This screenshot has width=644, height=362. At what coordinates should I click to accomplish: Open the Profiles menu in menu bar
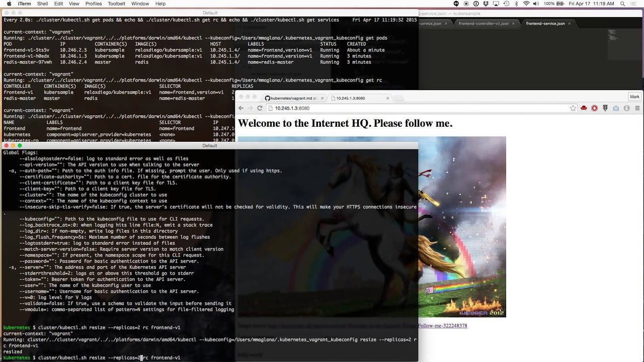(94, 4)
